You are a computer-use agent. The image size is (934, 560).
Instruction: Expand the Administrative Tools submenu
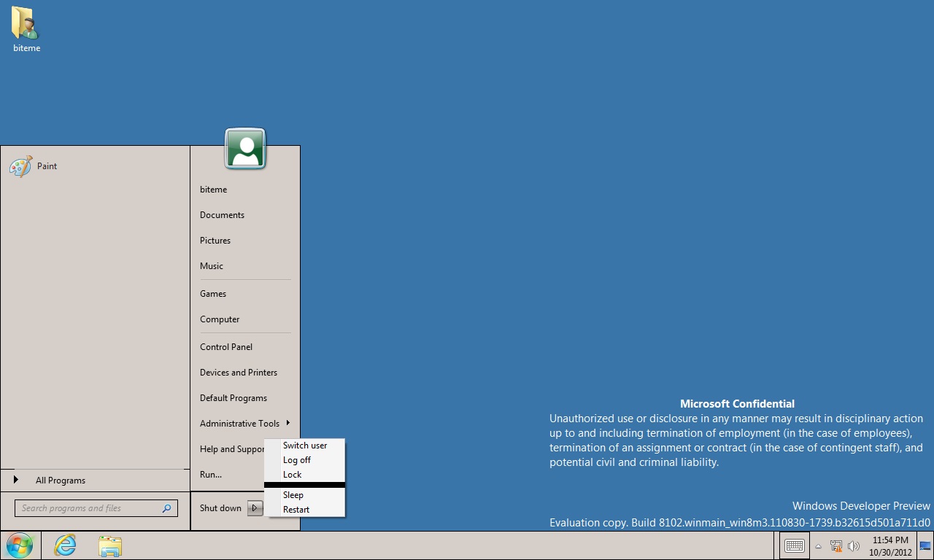244,424
